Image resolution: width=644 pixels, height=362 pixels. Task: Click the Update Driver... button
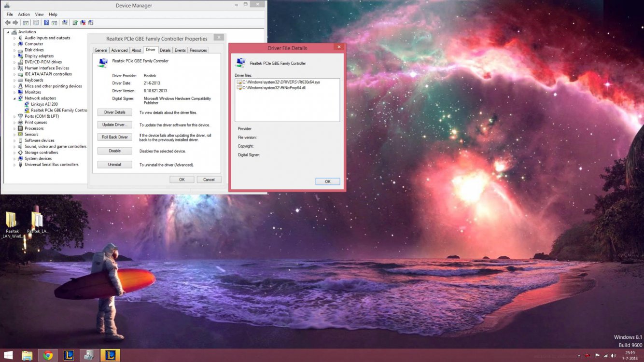coord(115,125)
